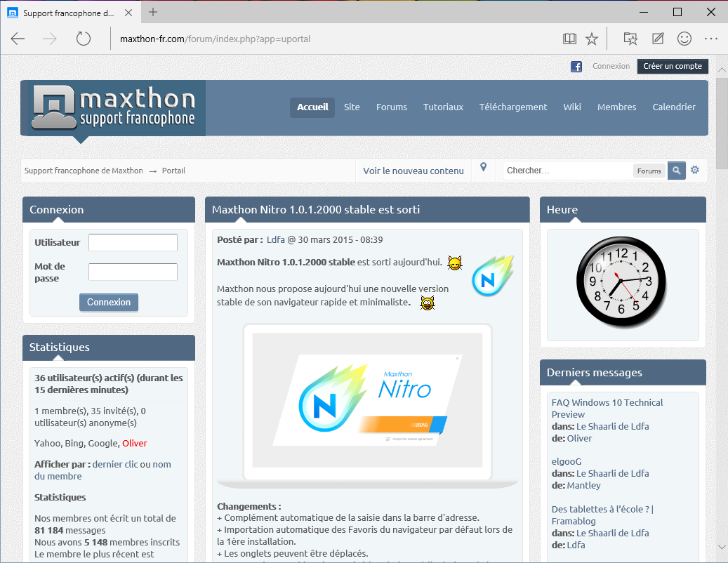Open advanced search gear icon
The height and width of the screenshot is (563, 728).
[x=694, y=170]
